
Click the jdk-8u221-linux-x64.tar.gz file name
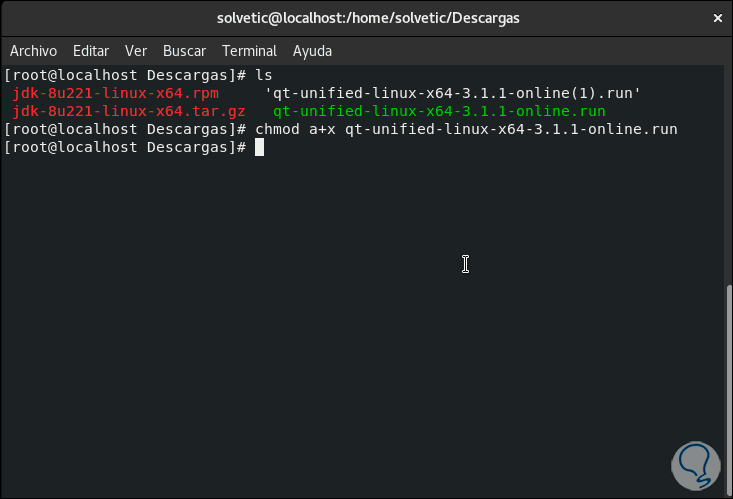coord(129,111)
